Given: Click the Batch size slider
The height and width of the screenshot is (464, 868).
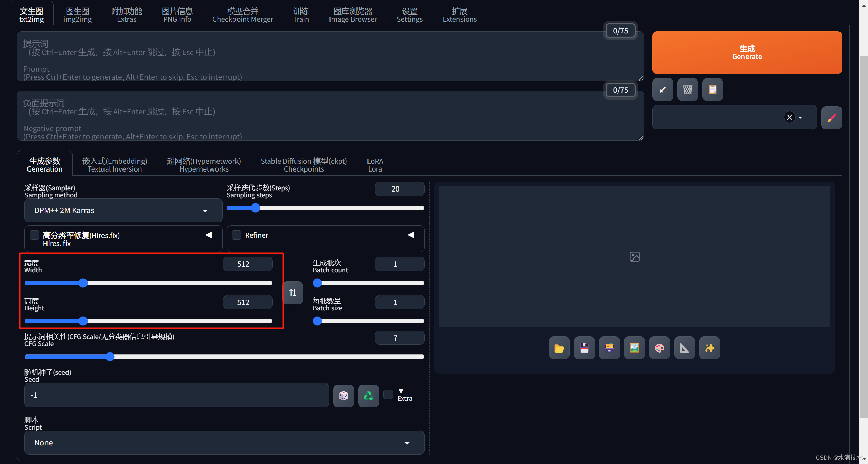Looking at the screenshot, I should coord(368,321).
